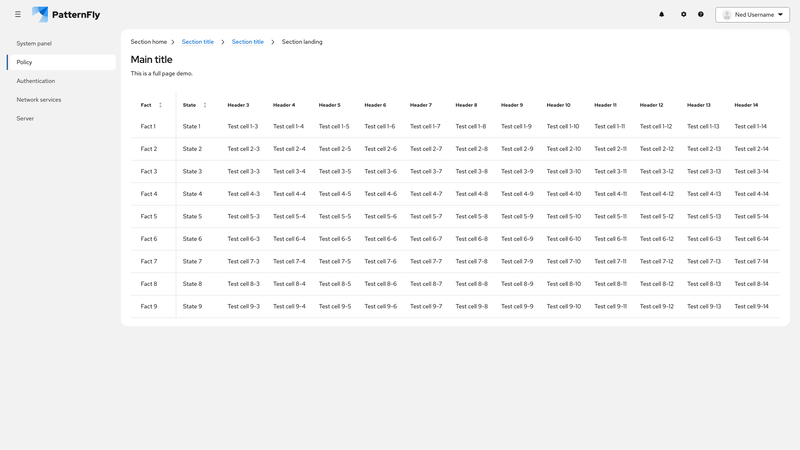Open the settings gear icon

click(684, 14)
